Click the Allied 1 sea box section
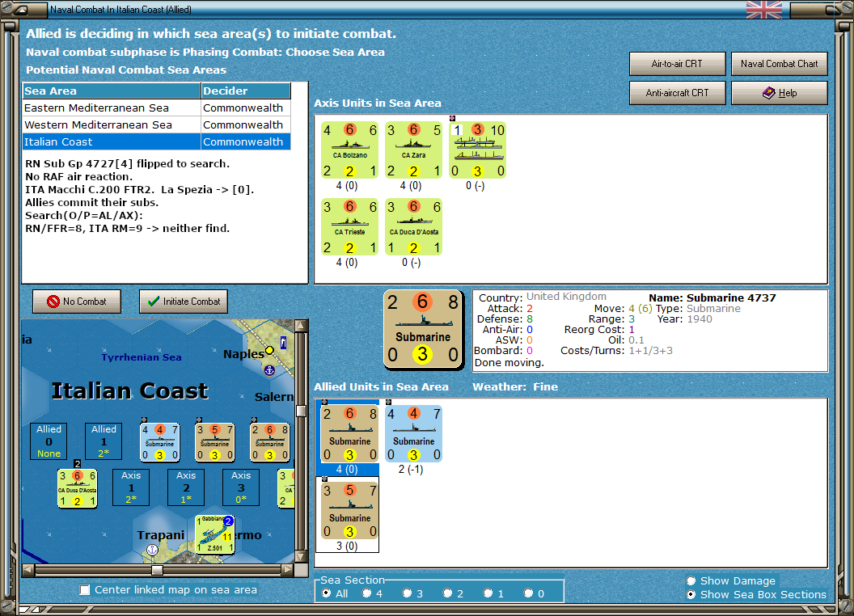This screenshot has height=616, width=854. click(104, 441)
